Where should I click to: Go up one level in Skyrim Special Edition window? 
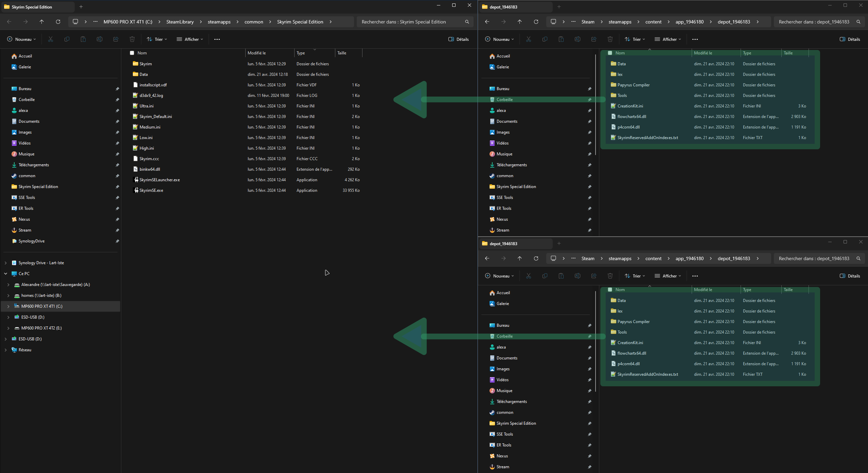coord(42,22)
